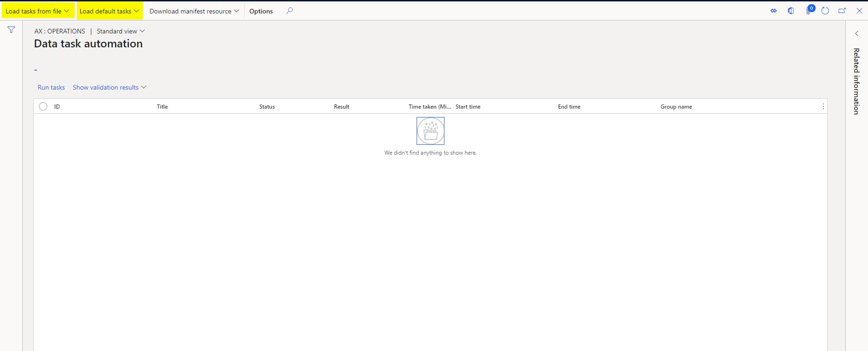868x351 pixels.
Task: Open the filter pane funnel icon
Action: [x=11, y=30]
